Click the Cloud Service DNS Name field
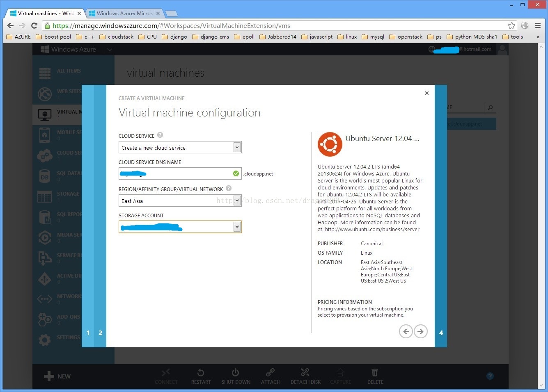The height and width of the screenshot is (392, 548). point(180,173)
